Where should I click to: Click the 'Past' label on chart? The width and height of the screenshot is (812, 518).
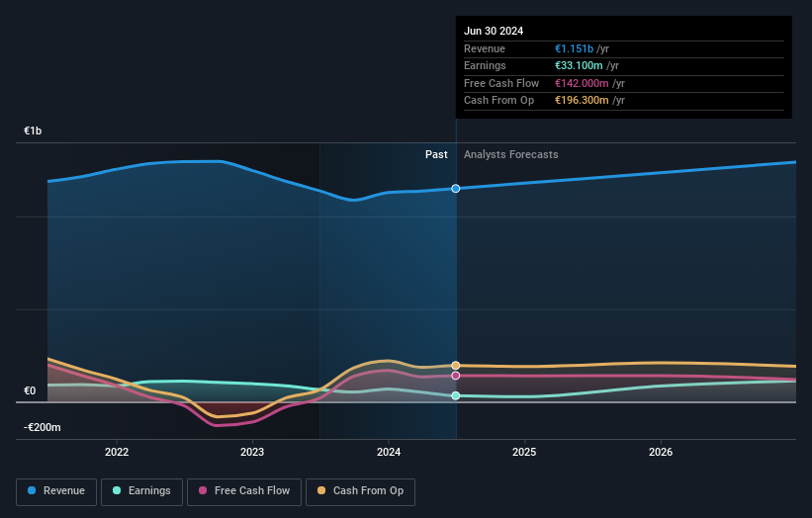click(436, 155)
